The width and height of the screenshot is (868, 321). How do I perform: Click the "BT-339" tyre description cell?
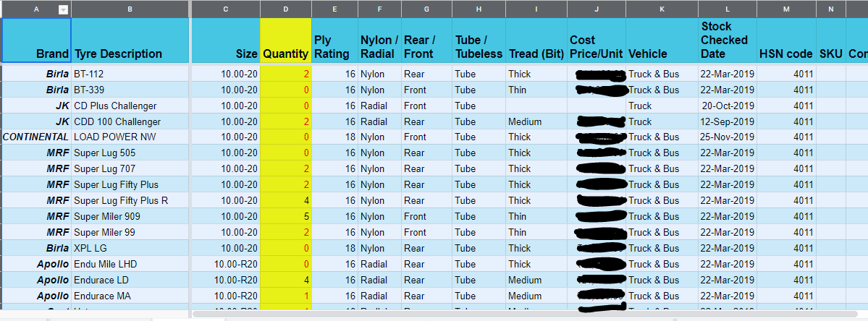click(130, 90)
